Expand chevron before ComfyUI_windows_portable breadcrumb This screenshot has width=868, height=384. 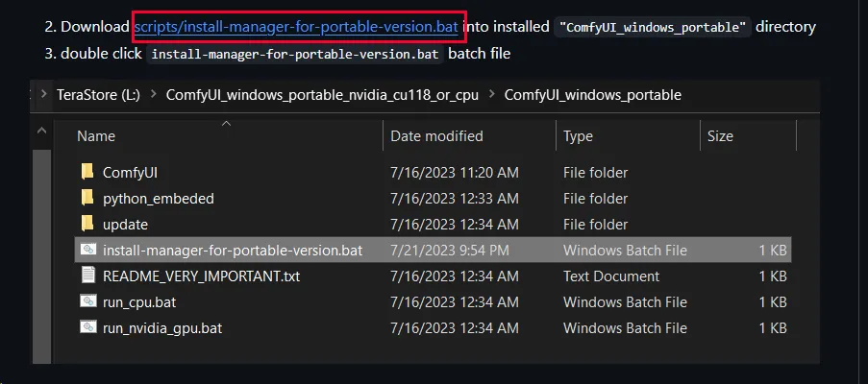pyautogui.click(x=489, y=94)
